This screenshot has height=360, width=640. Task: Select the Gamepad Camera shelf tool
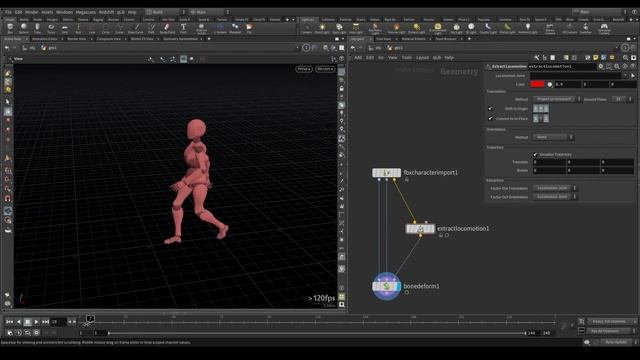tap(604, 29)
